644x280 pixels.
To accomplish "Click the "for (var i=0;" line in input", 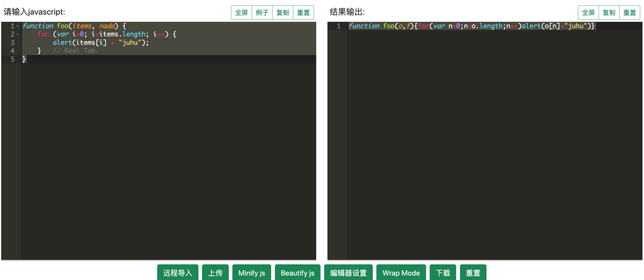I will click(107, 34).
